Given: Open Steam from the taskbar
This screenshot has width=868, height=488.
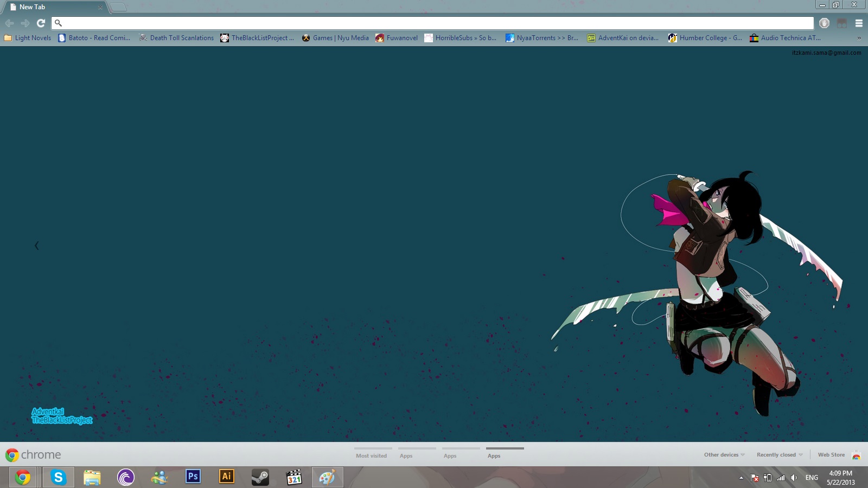Looking at the screenshot, I should pos(260,477).
